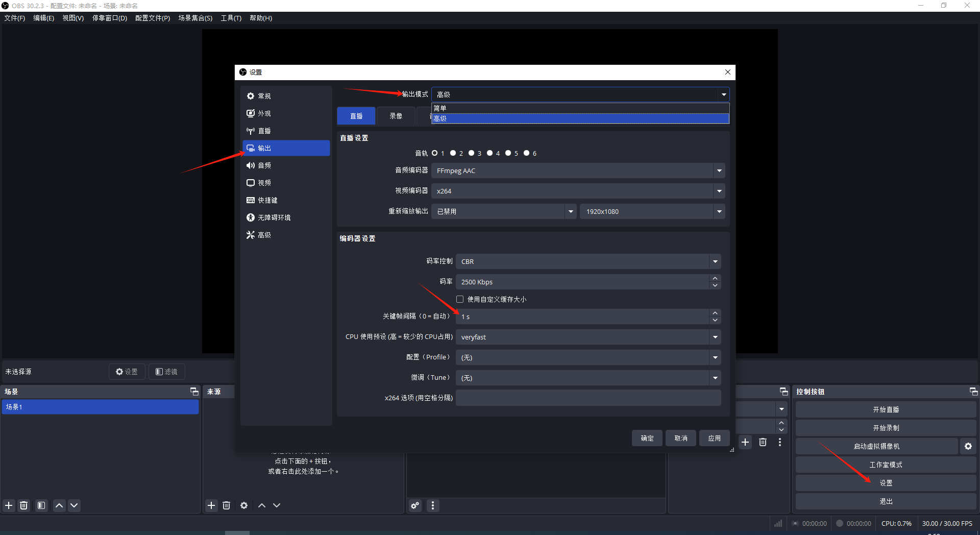Move source down with arrow icon

(277, 505)
